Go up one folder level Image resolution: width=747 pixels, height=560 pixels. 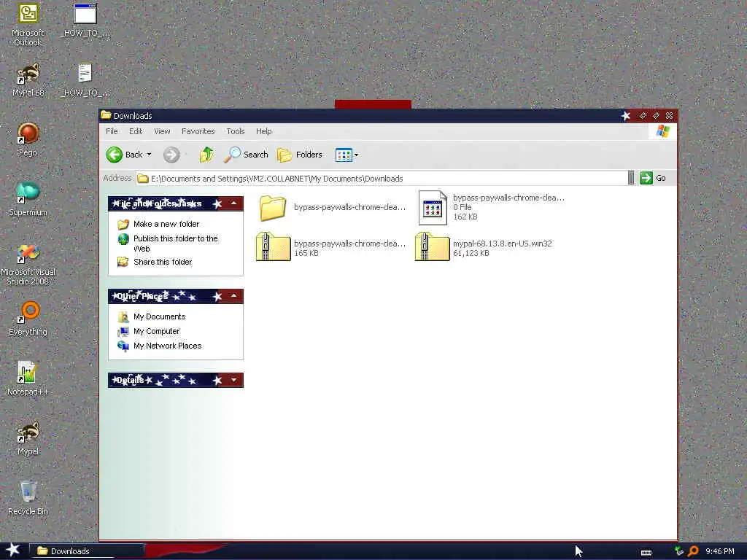(206, 155)
